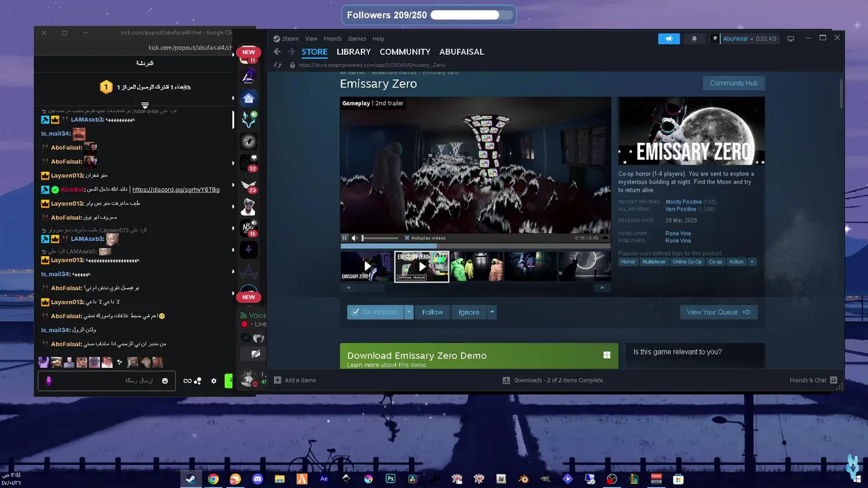
Task: Click the Discord home server icon
Action: [249, 98]
